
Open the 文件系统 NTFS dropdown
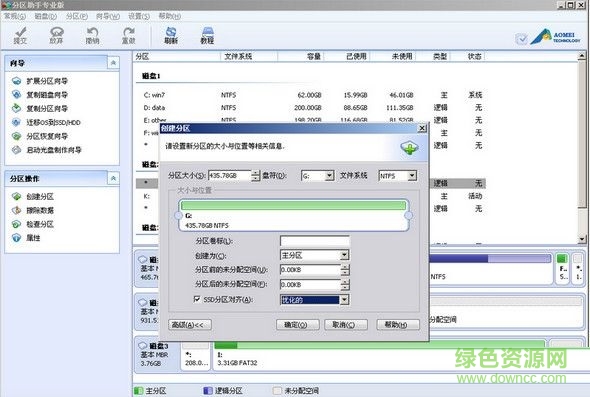pyautogui.click(x=412, y=176)
